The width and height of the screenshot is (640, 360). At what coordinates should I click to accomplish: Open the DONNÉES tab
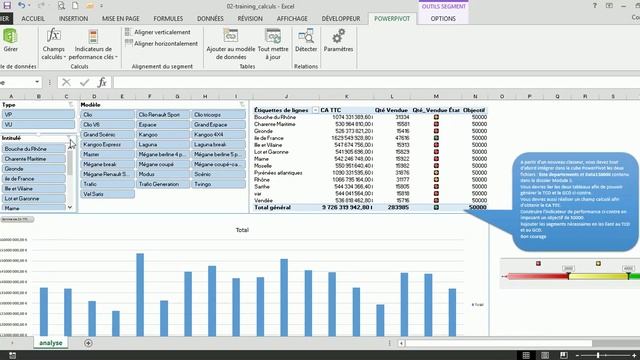pos(210,19)
